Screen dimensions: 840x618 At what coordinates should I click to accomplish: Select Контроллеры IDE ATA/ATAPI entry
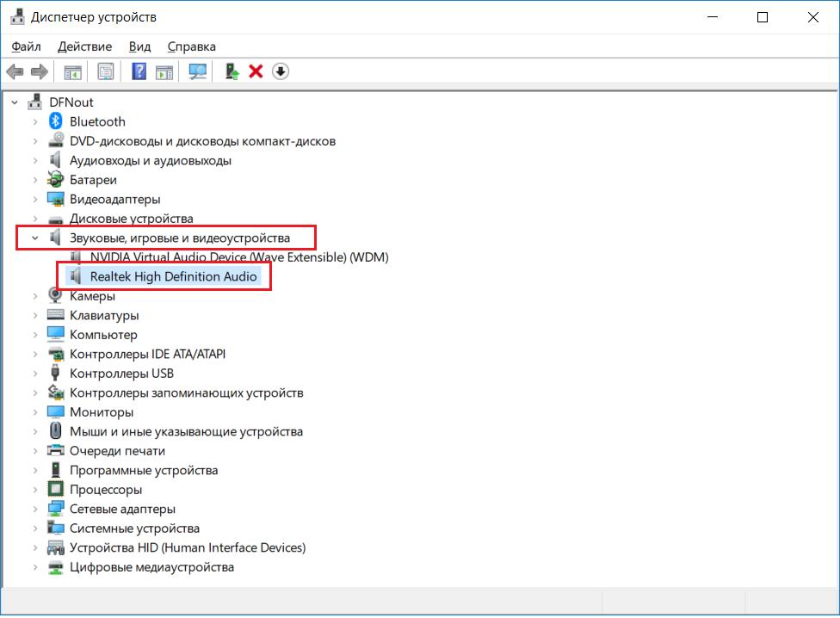(x=148, y=354)
